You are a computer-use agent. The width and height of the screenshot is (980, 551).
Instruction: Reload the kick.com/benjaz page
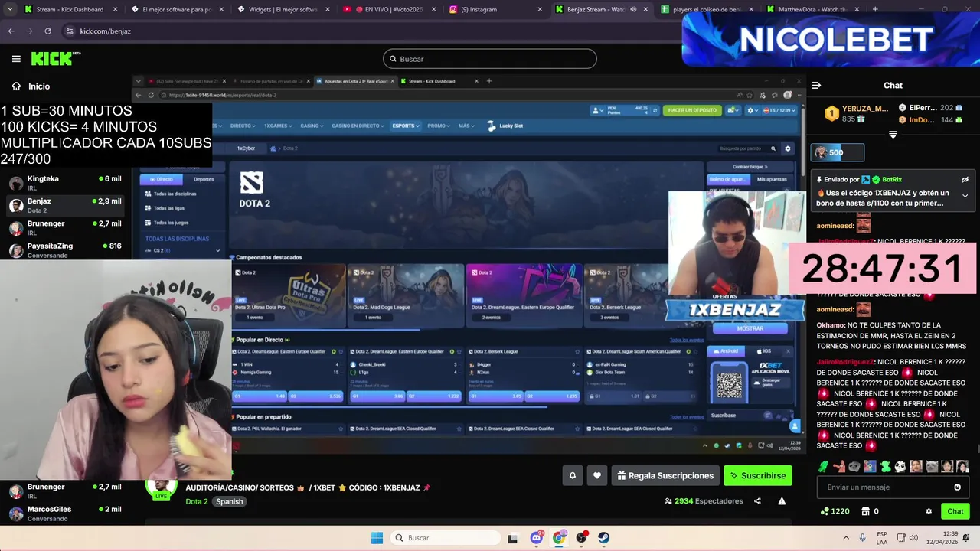pos(47,31)
